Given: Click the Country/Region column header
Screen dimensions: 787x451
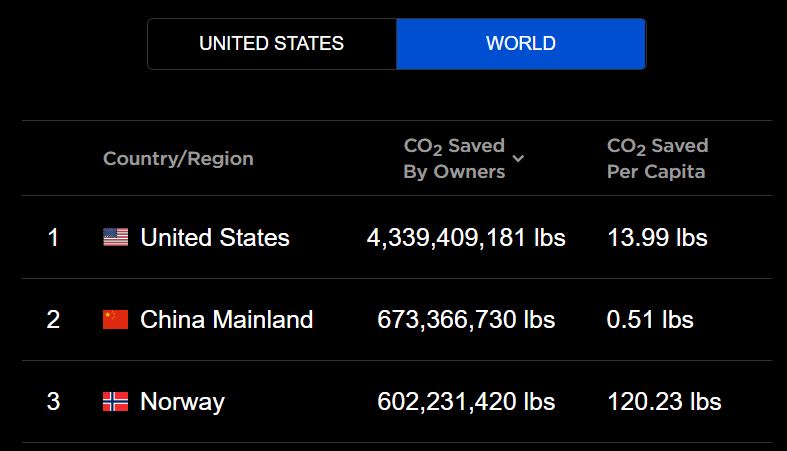Looking at the screenshot, I should click(178, 159).
